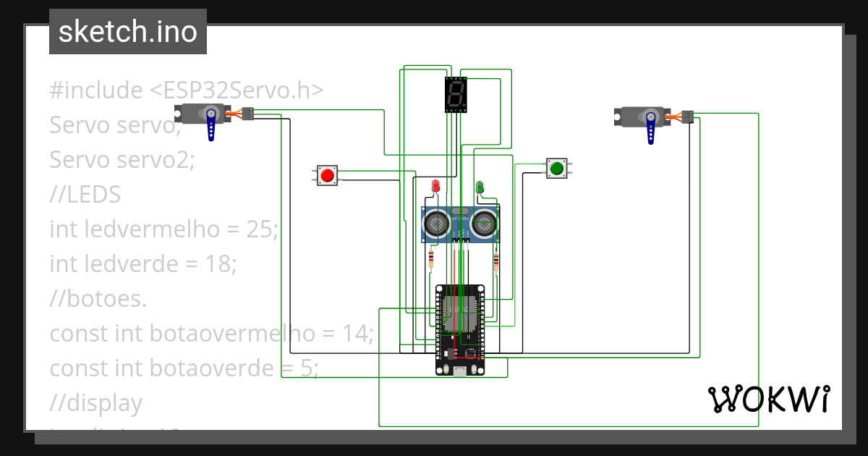Screen dimensions: 868x456
Task: Open the sketch.ino tab
Action: coord(127,31)
